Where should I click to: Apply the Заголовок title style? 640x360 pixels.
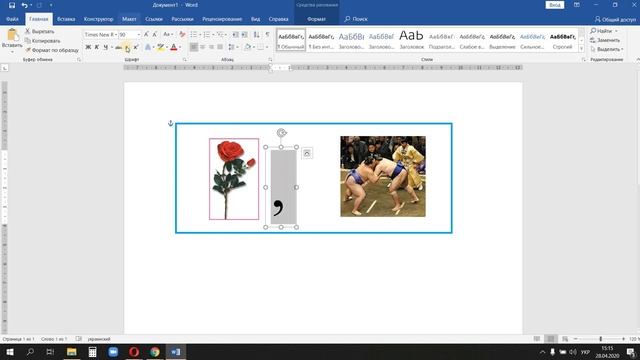[x=411, y=40]
